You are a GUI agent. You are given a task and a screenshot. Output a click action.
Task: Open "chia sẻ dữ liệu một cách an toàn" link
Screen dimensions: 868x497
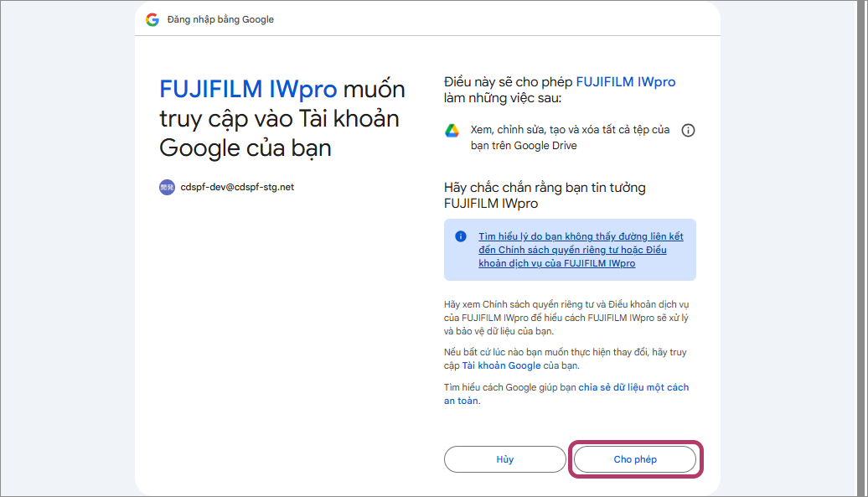[566, 394]
